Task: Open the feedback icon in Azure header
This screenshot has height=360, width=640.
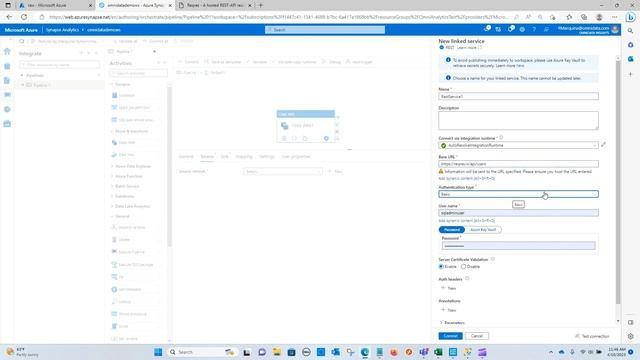Action: click(x=546, y=29)
